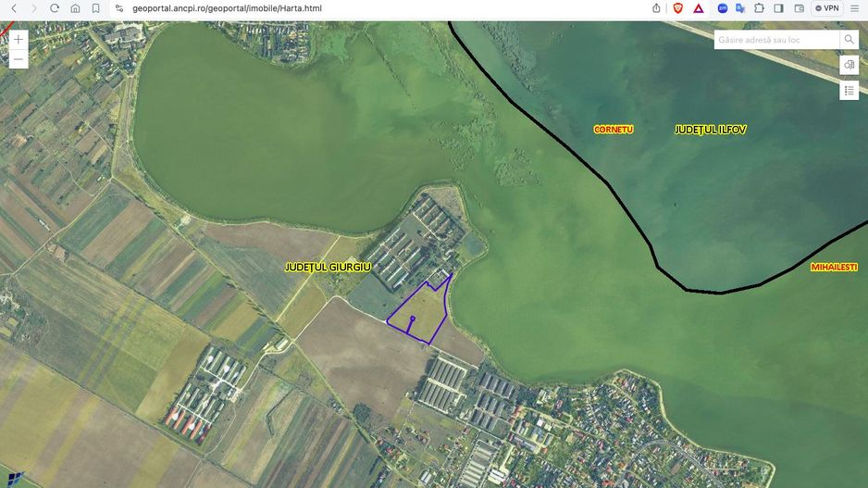Go to browser home page
This screenshot has height=488, width=868.
coord(75,8)
